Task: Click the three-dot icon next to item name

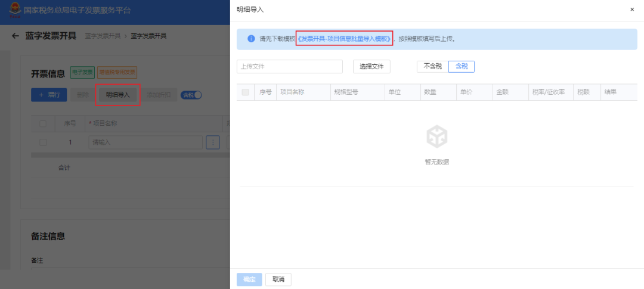Action: [213, 142]
